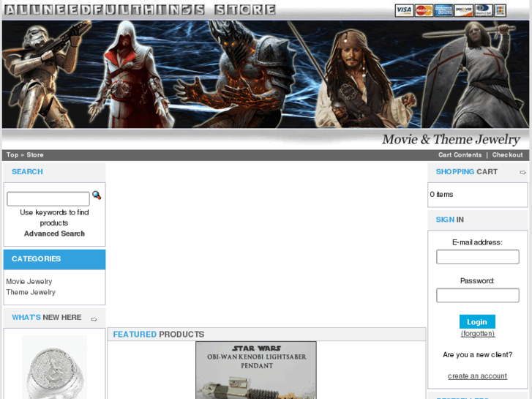Click Shopping Cart heading text
Viewport: 532px width, 399px height.
point(467,172)
